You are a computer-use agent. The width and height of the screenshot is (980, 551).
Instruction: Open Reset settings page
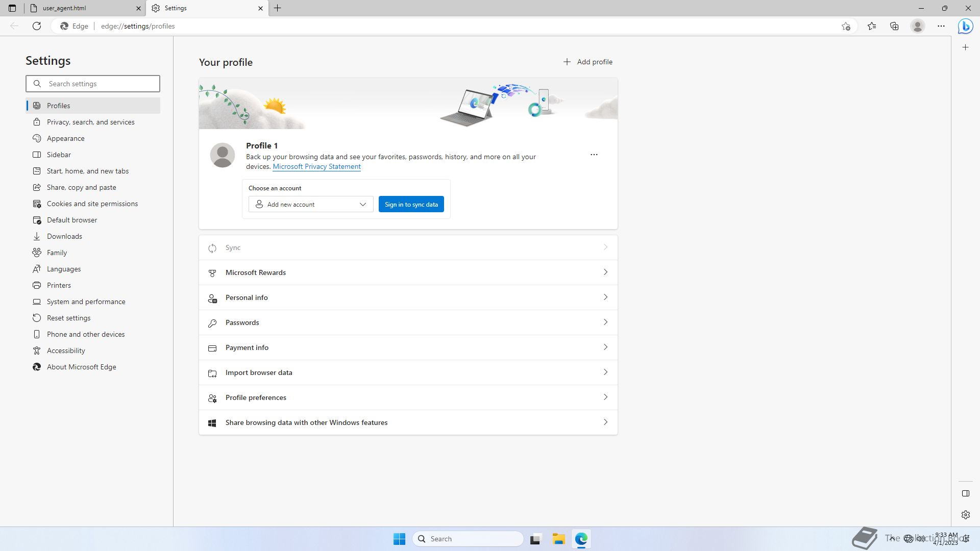pyautogui.click(x=93, y=318)
